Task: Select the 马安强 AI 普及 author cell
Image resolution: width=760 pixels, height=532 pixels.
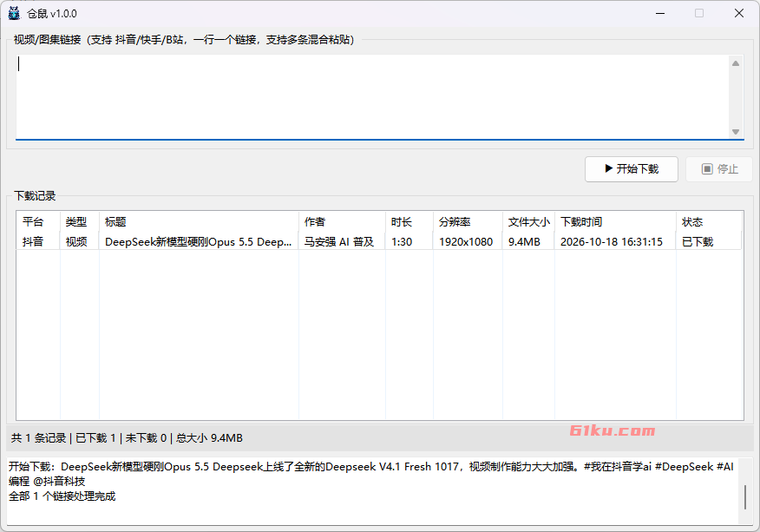Action: [342, 241]
